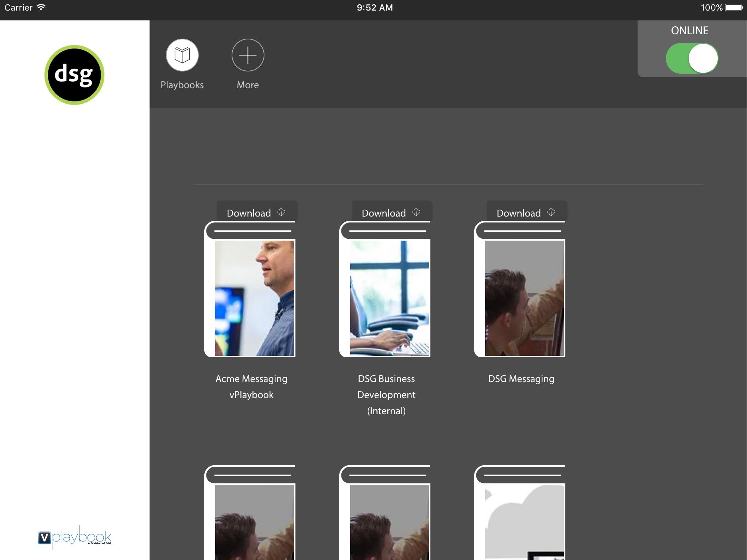Screen dimensions: 747x560
Task: Select the 'Playbooks' label text
Action: (182, 85)
